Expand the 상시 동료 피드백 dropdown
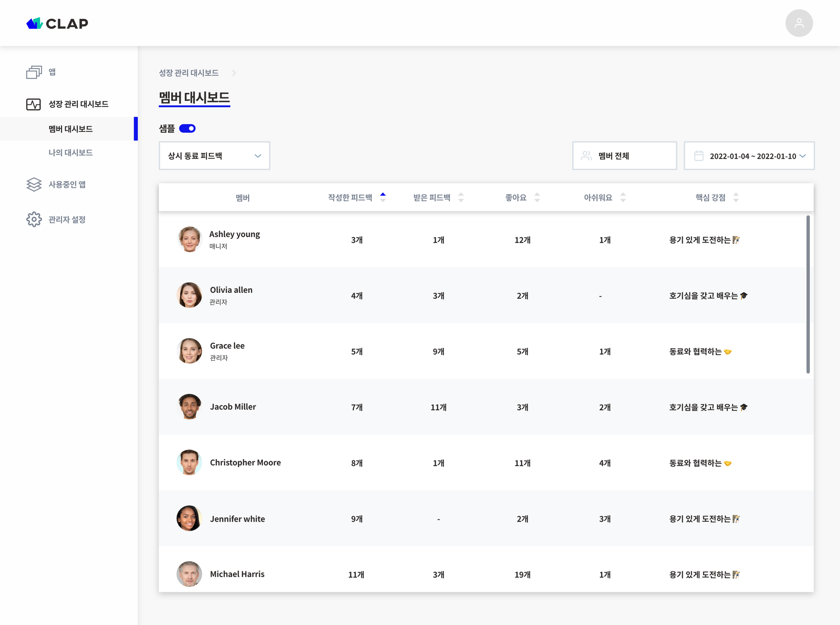The height and width of the screenshot is (625, 840). [x=214, y=156]
